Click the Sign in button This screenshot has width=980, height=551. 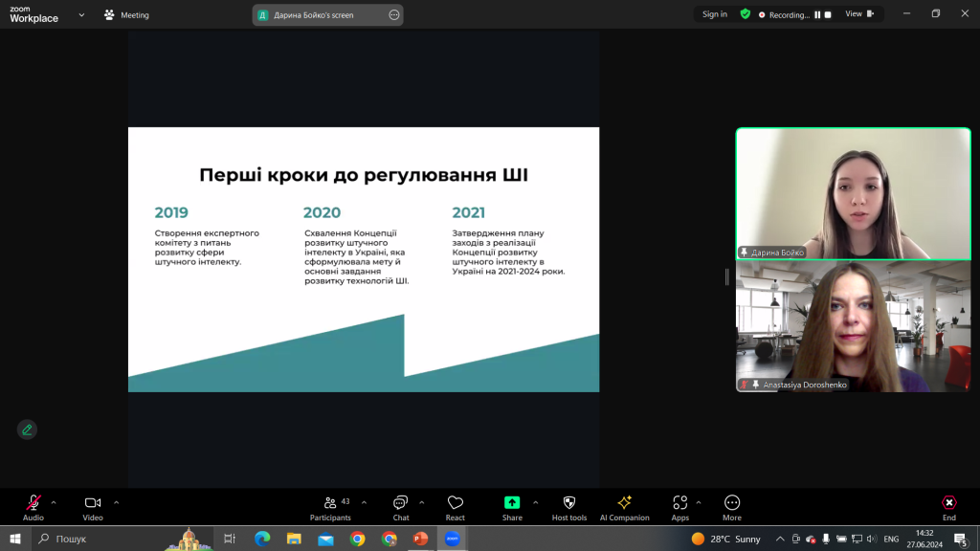pos(714,14)
